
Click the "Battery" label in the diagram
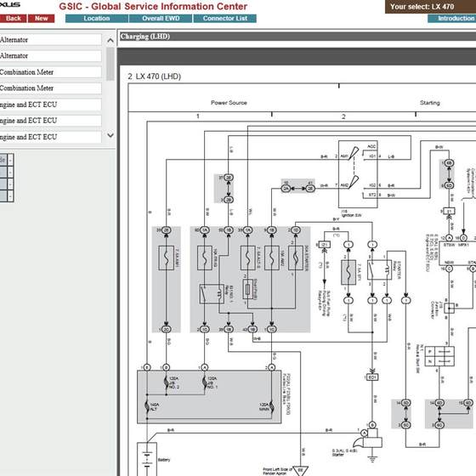164,460
